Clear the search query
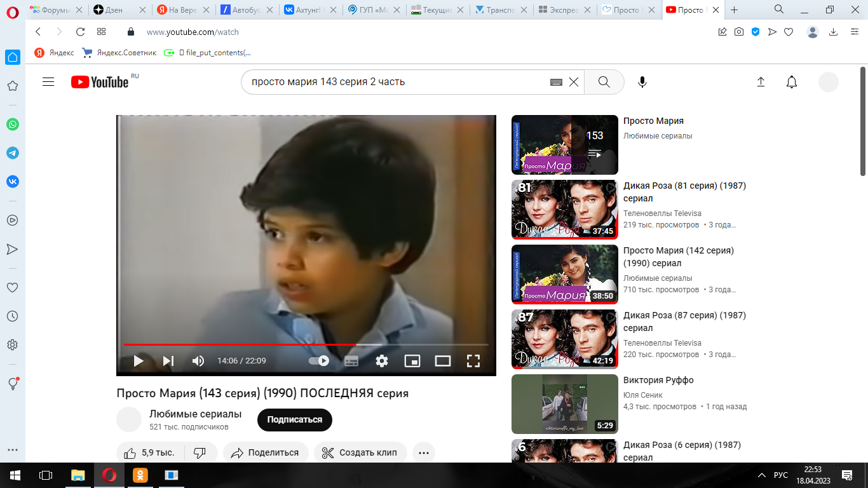Viewport: 868px width, 488px height. coord(574,81)
